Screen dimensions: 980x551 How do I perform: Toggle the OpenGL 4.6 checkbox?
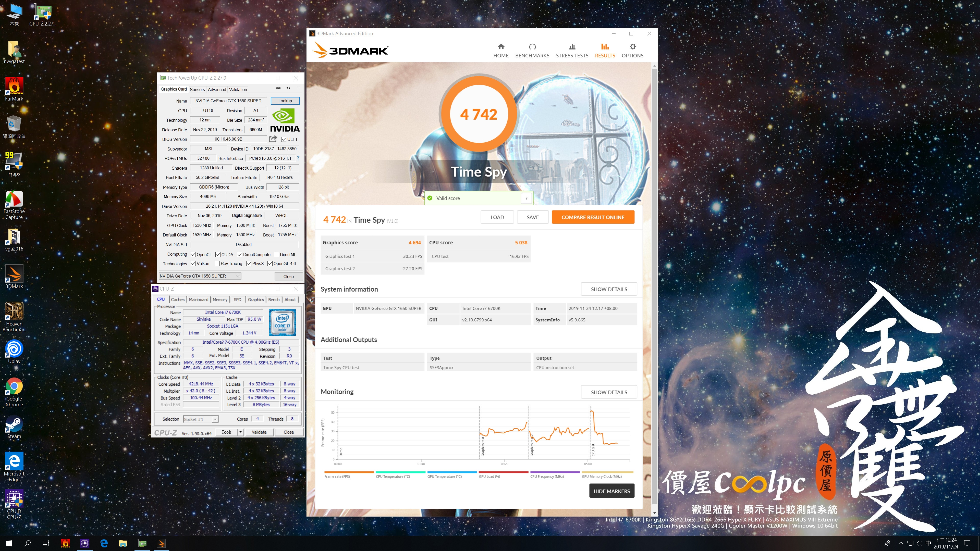(270, 264)
